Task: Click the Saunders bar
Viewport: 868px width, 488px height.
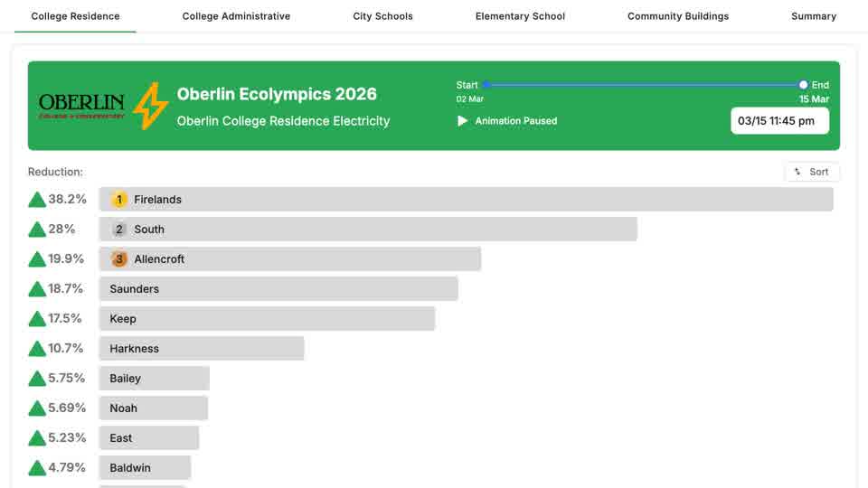Action: tap(278, 289)
